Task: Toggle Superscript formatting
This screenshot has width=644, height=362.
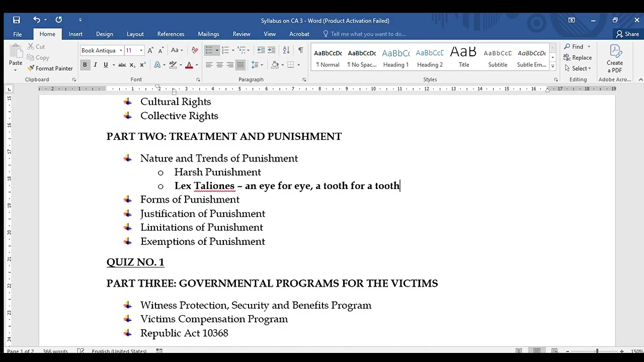Action: tap(142, 65)
